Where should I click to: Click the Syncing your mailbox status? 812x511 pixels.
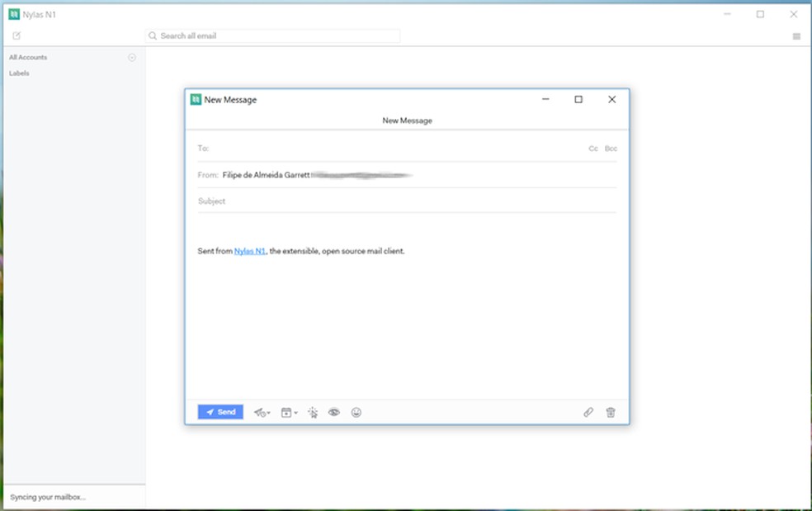[48, 497]
